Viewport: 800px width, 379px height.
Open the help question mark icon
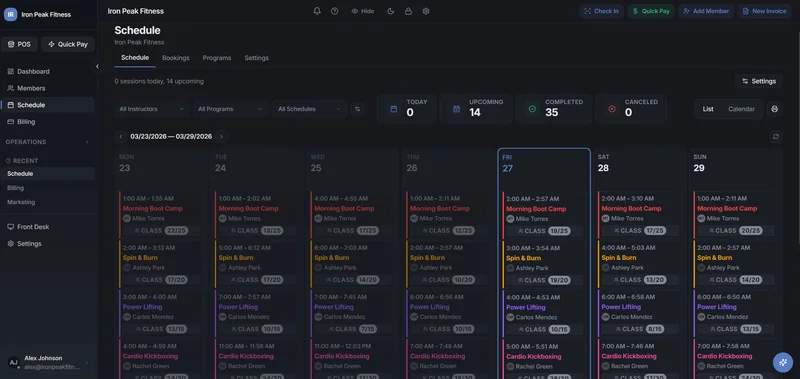pos(335,11)
